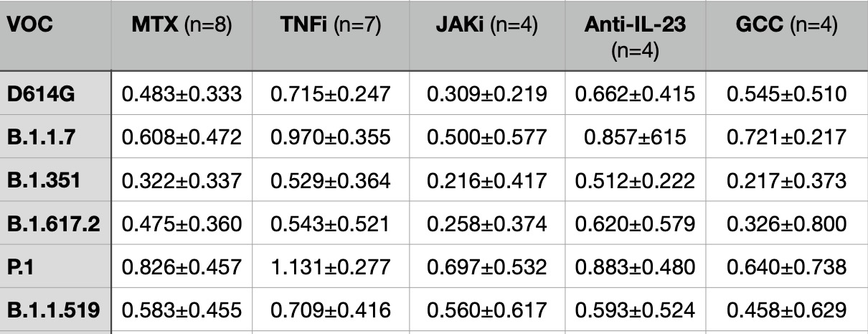Select the cell showing 0.458±0.629
The height and width of the screenshot is (334, 868).
click(785, 311)
